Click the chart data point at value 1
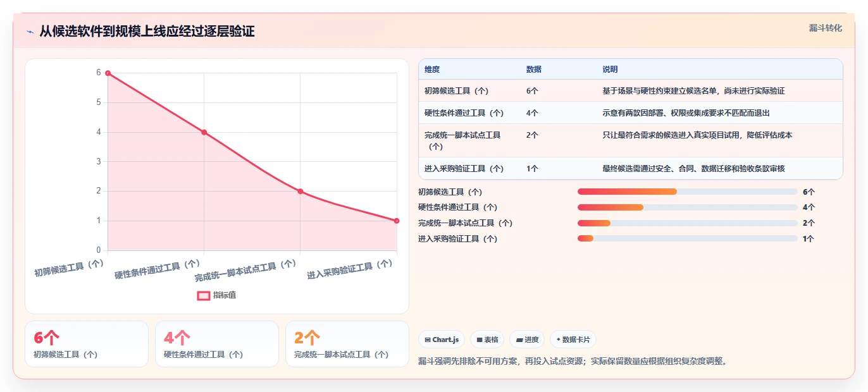The height and width of the screenshot is (392, 868). 397,221
